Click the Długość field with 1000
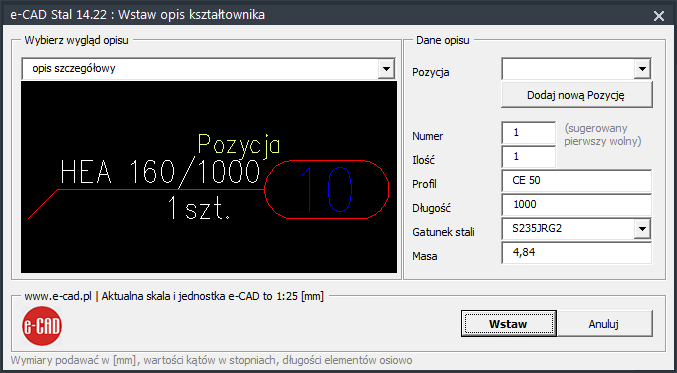 pos(576,205)
